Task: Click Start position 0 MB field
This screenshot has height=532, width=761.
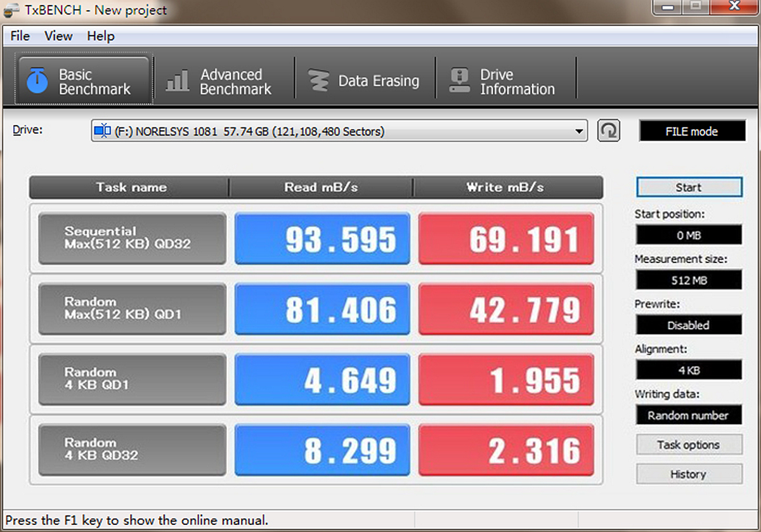Action: click(689, 235)
